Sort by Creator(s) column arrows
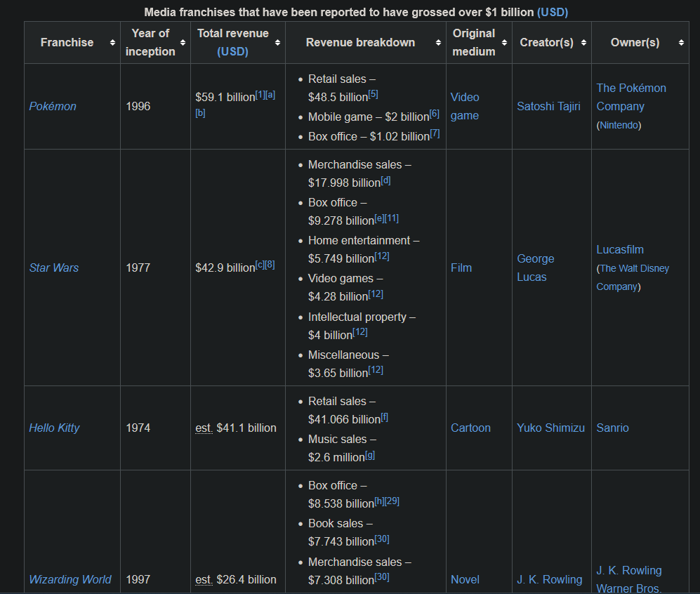This screenshot has height=594, width=700. pos(583,42)
